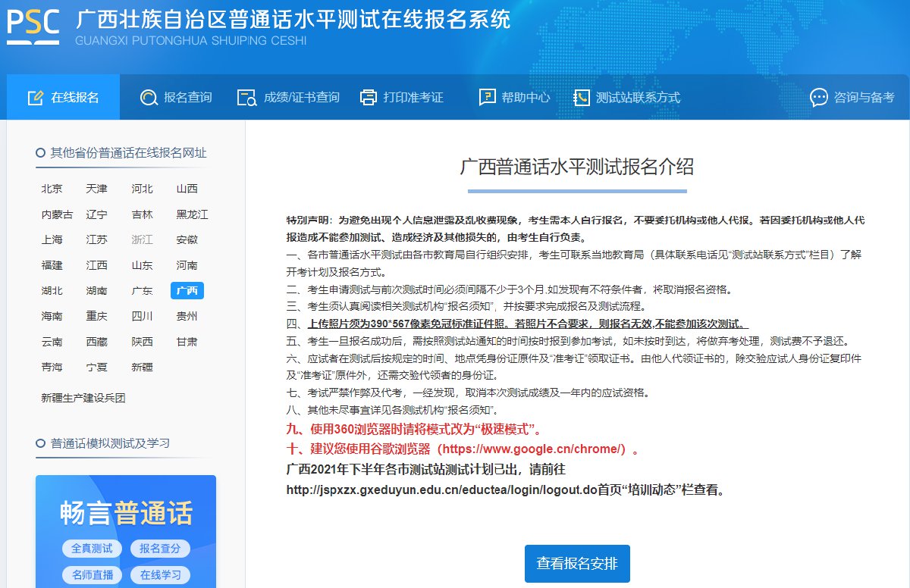The image size is (910, 588).
Task: Select 北京 from the province list
Action: [x=52, y=189]
